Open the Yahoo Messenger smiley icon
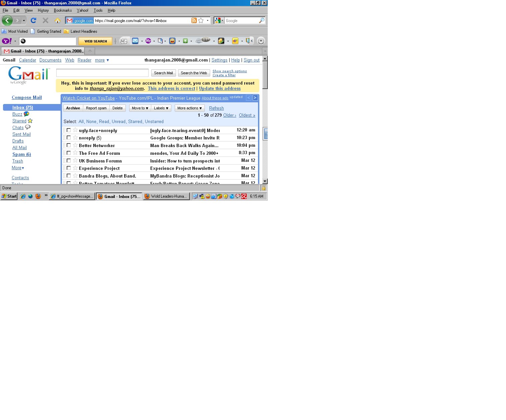506x420 pixels. point(172,41)
